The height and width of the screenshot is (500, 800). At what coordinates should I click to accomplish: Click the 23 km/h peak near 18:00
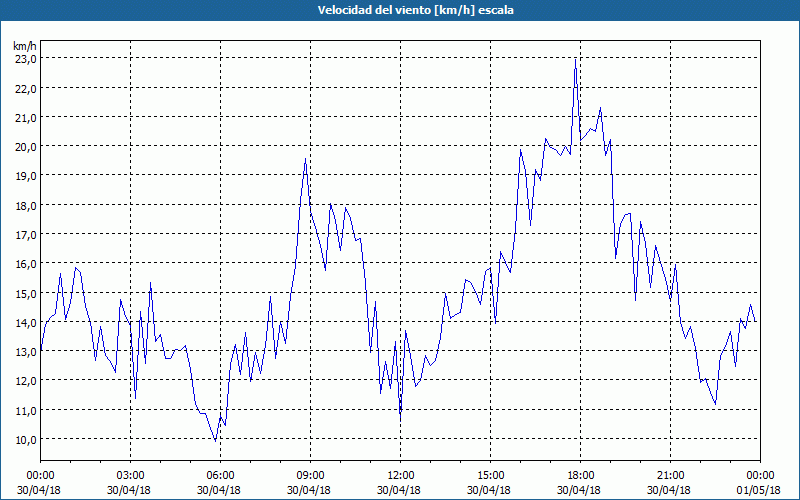576,59
